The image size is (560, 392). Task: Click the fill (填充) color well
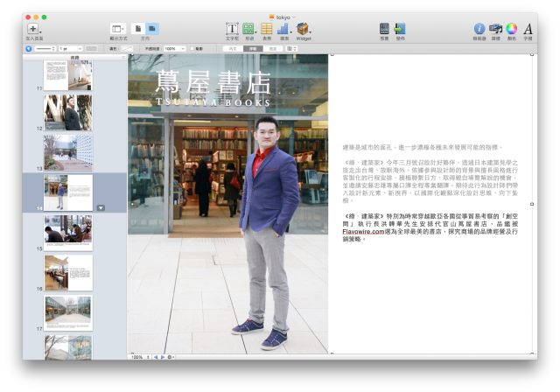(126, 48)
